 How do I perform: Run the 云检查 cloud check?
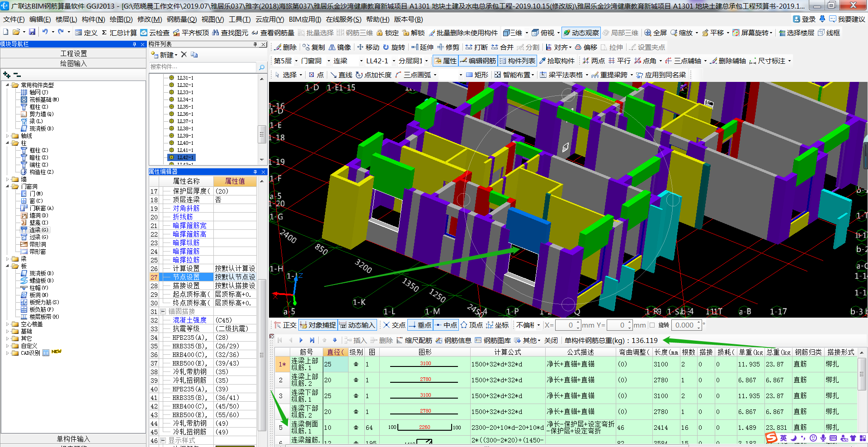click(x=155, y=33)
